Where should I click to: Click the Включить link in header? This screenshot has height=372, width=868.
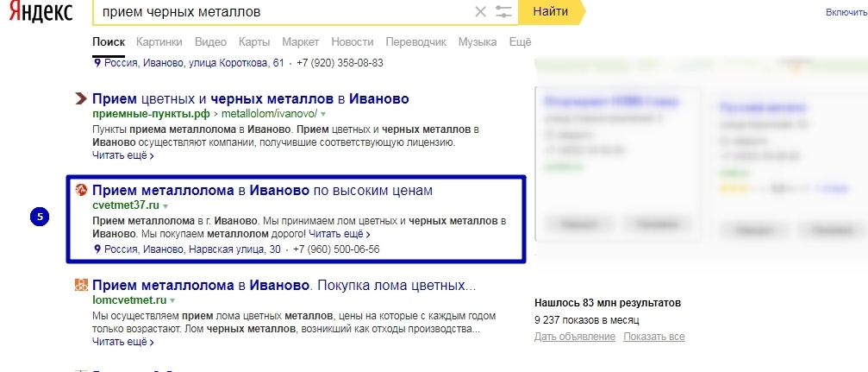click(846, 12)
